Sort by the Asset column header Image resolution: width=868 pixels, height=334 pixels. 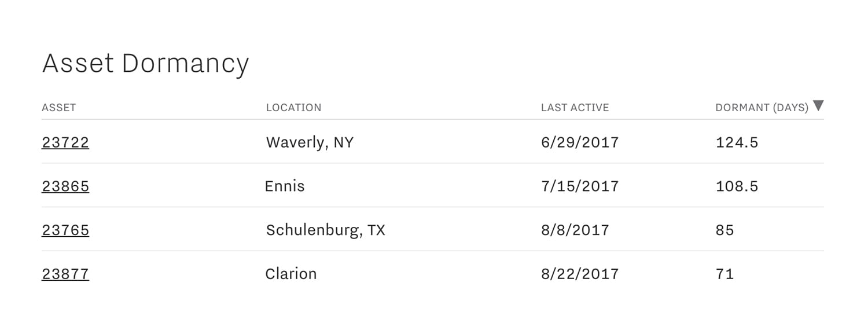(x=59, y=108)
